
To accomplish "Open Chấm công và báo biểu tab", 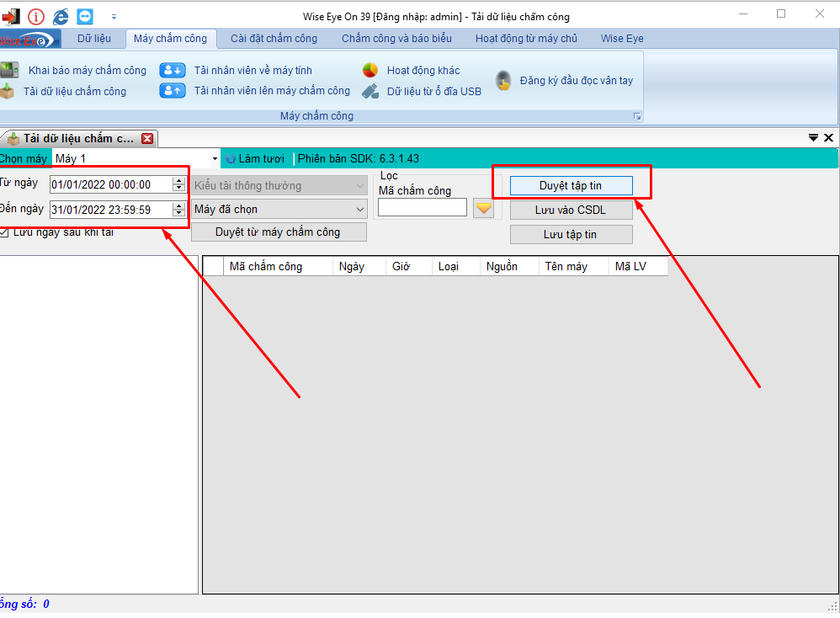I will click(x=396, y=39).
